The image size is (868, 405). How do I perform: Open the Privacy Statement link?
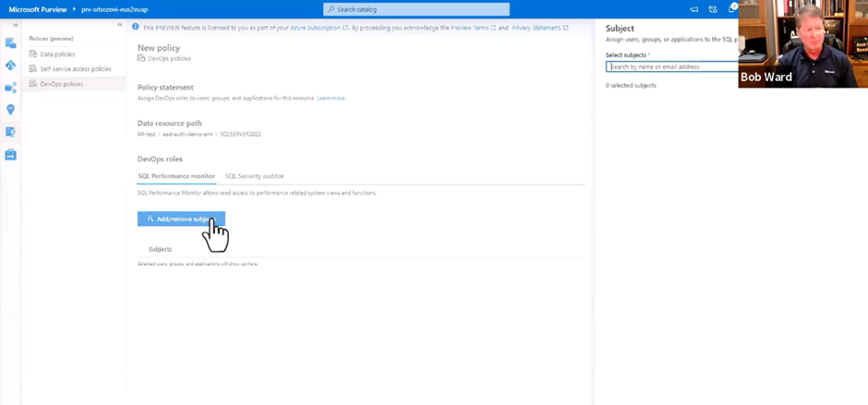click(536, 27)
